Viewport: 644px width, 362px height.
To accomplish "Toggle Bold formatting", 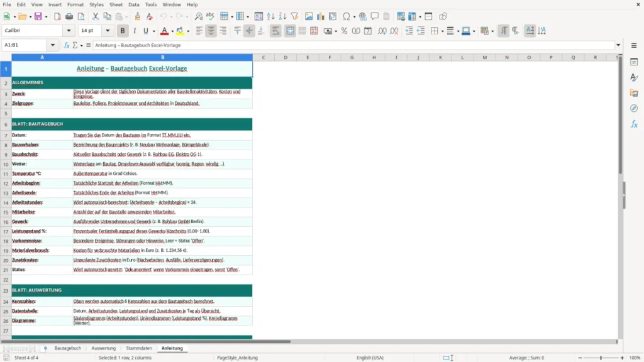I will tap(123, 31).
